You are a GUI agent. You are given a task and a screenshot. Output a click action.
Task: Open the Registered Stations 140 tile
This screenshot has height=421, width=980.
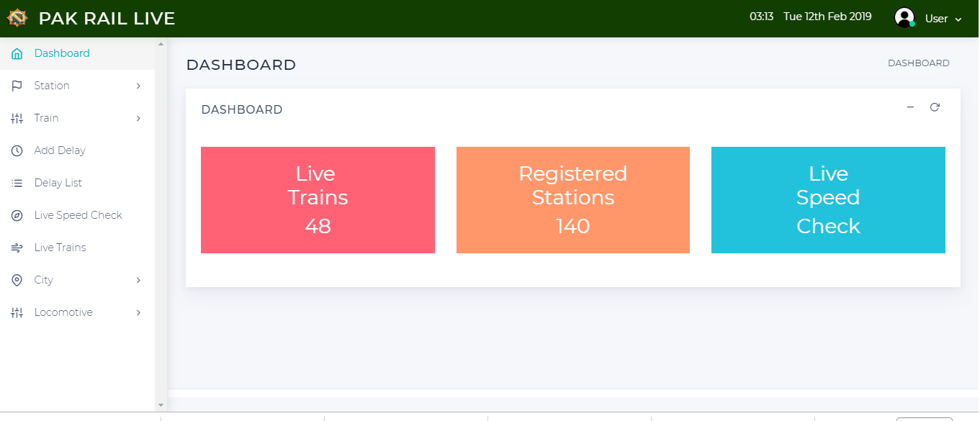(573, 200)
